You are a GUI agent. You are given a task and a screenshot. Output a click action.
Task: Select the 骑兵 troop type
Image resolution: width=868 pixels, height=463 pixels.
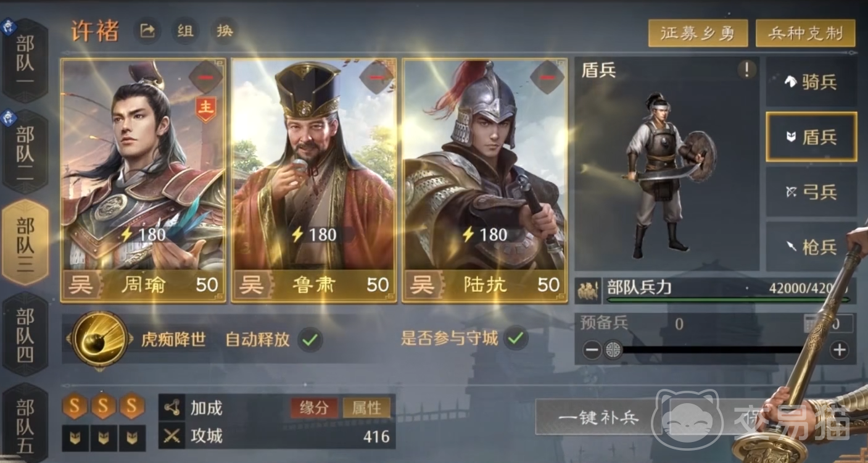pos(811,82)
